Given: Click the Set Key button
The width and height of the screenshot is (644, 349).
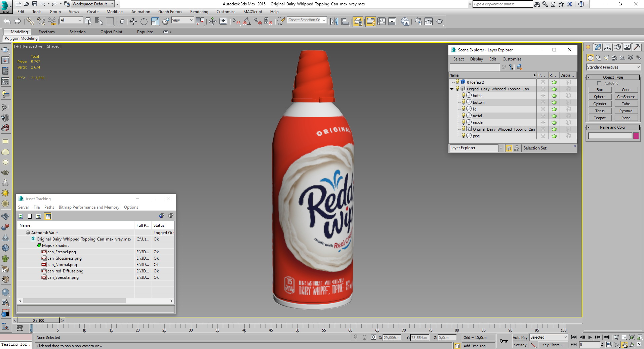Looking at the screenshot, I should [x=520, y=345].
